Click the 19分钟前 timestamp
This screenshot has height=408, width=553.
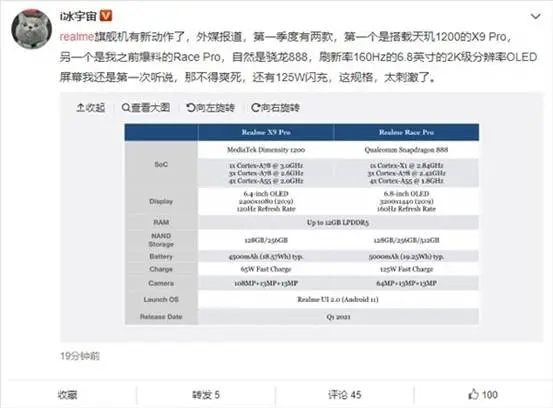click(x=80, y=356)
